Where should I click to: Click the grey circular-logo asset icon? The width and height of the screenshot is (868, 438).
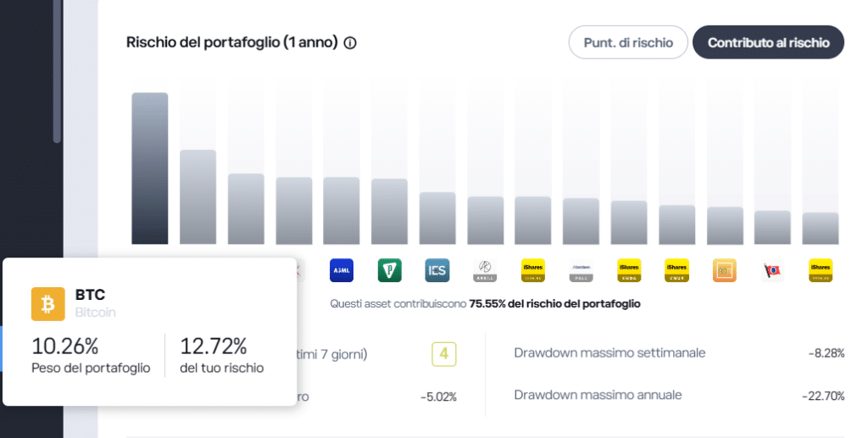click(485, 270)
